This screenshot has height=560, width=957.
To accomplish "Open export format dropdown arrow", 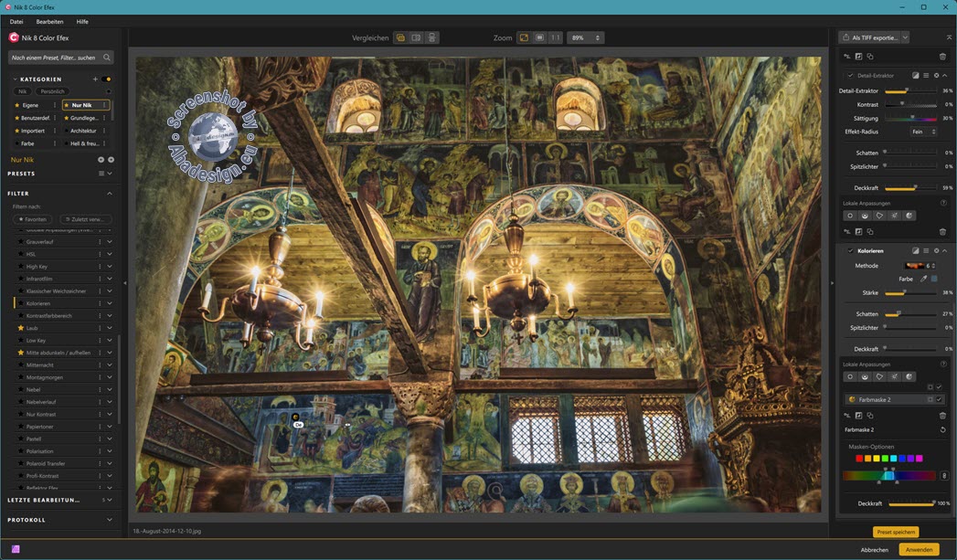I will (905, 37).
